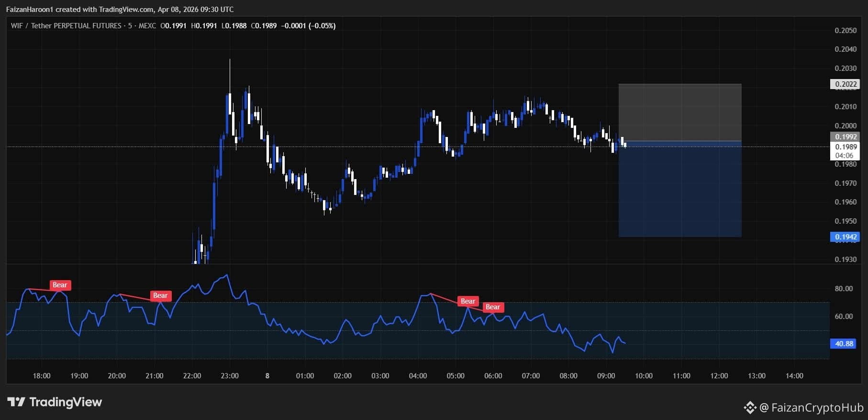Click the WIF / Tether PERPETUAL FUTURES symbol title

tap(66, 26)
